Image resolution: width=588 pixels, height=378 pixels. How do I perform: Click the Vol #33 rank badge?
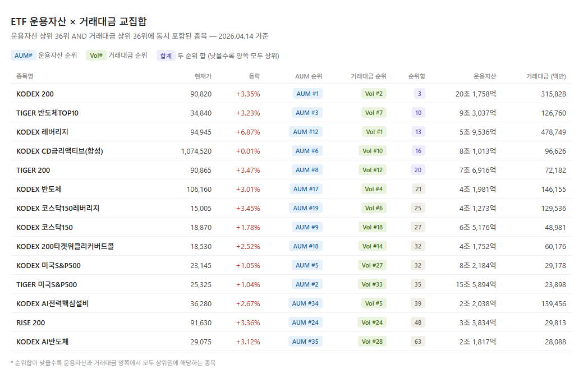coord(373,284)
